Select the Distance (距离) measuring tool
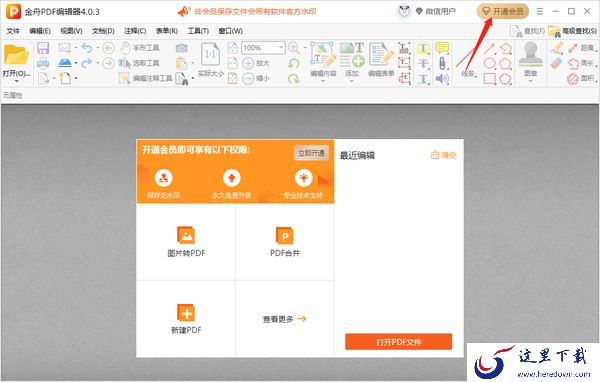 coord(581,48)
